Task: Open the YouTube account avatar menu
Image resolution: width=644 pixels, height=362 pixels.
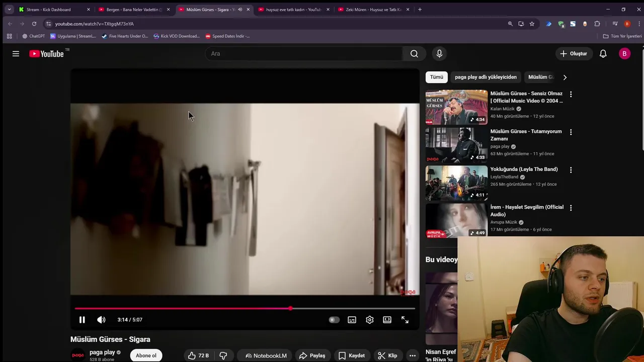Action: [x=624, y=54]
